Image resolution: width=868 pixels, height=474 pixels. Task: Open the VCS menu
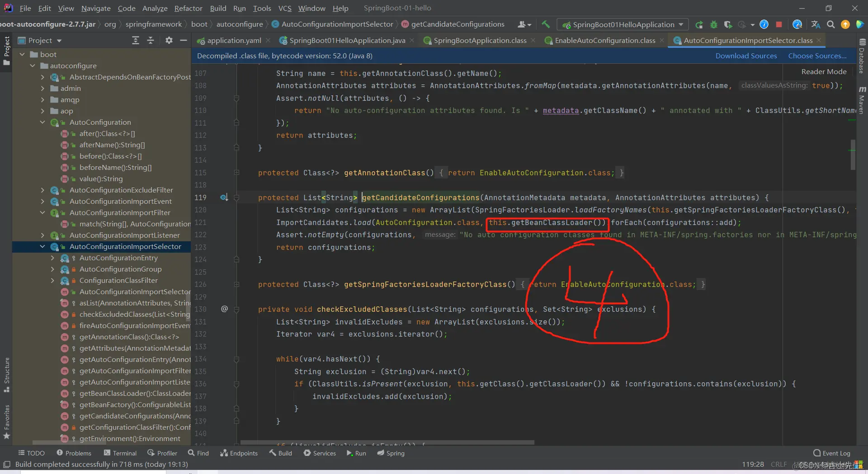coord(285,8)
